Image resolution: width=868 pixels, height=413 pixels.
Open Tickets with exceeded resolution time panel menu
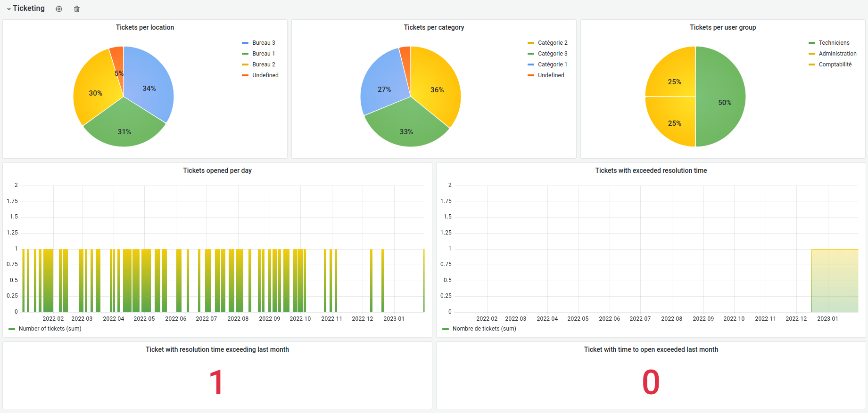[651, 170]
